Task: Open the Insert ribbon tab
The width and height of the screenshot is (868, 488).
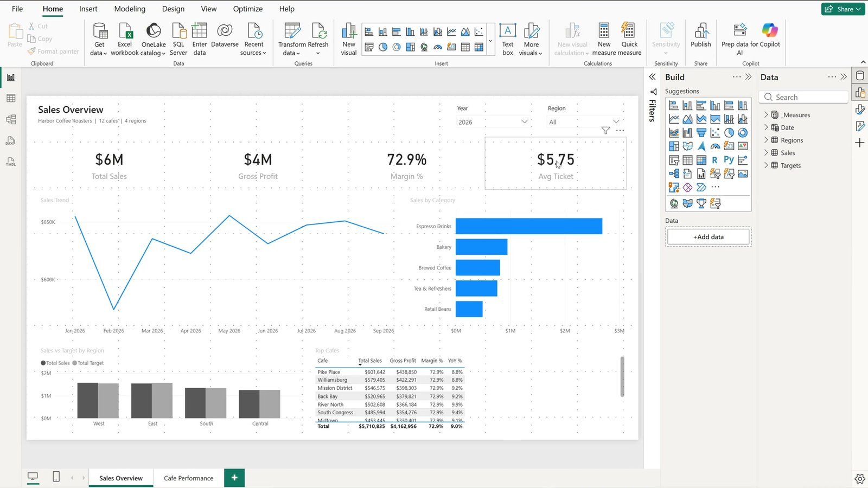Action: tap(88, 9)
